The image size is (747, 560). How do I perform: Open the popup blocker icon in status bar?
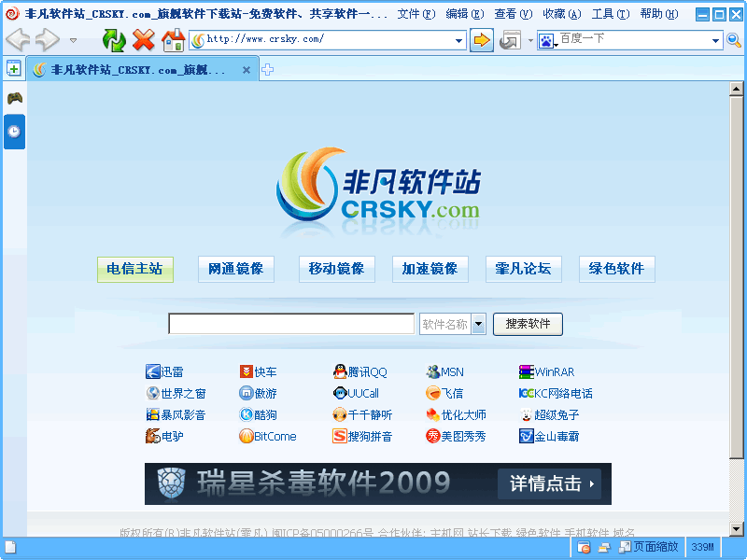(x=584, y=547)
